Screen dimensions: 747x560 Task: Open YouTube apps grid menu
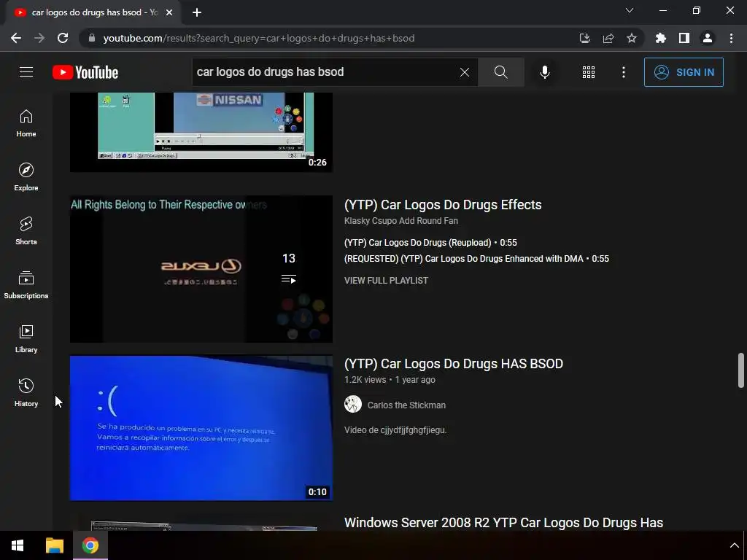click(589, 72)
